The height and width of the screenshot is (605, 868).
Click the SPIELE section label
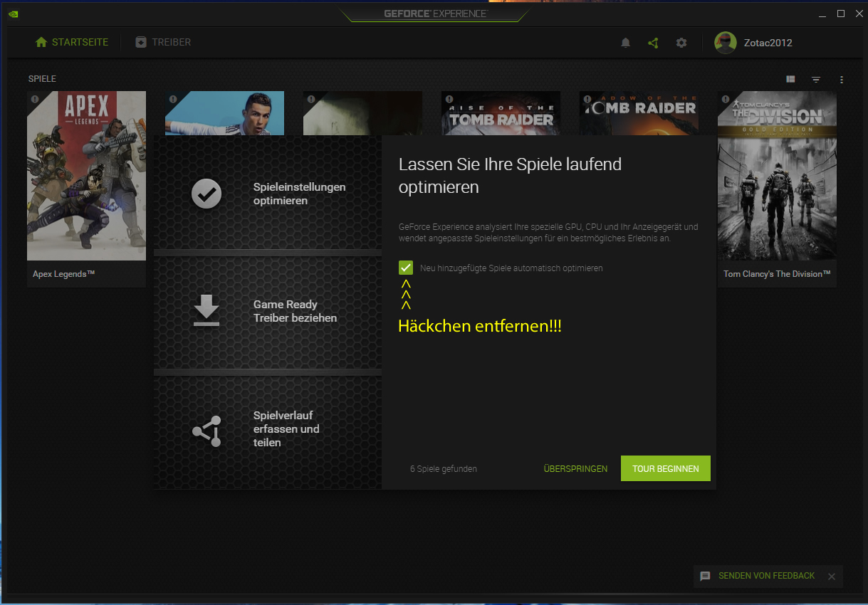click(x=42, y=79)
